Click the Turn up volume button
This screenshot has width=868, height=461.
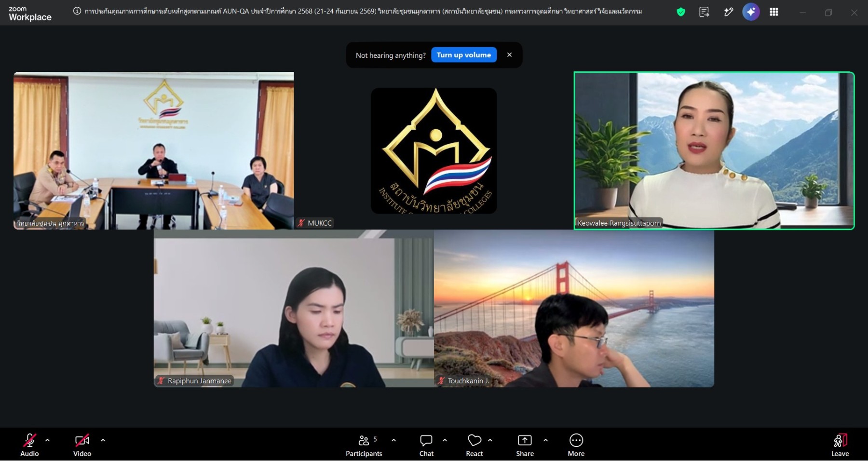pos(464,55)
